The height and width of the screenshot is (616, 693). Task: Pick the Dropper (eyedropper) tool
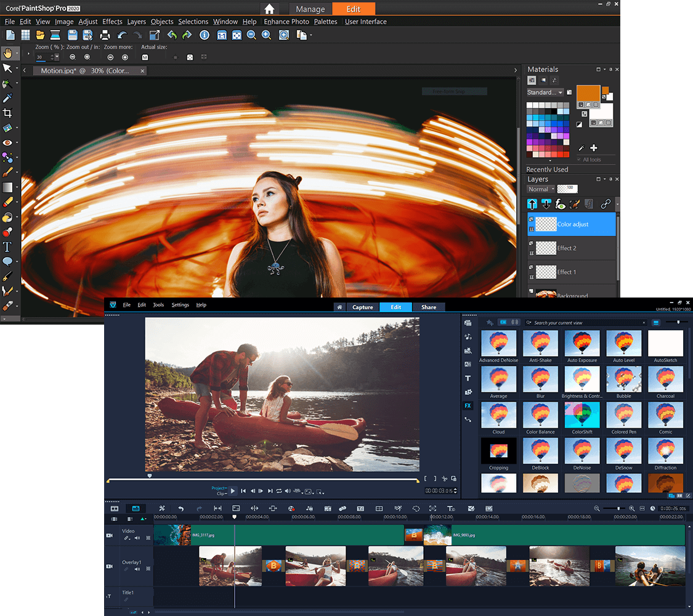click(x=7, y=98)
